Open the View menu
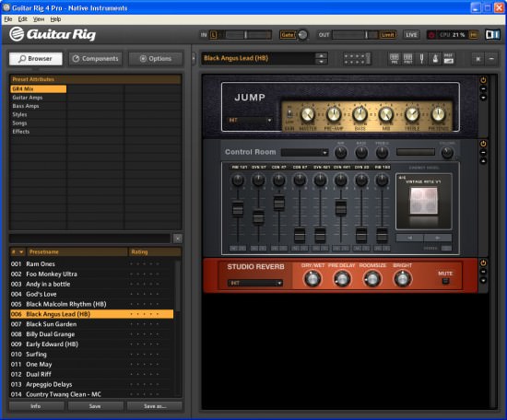 click(x=39, y=19)
